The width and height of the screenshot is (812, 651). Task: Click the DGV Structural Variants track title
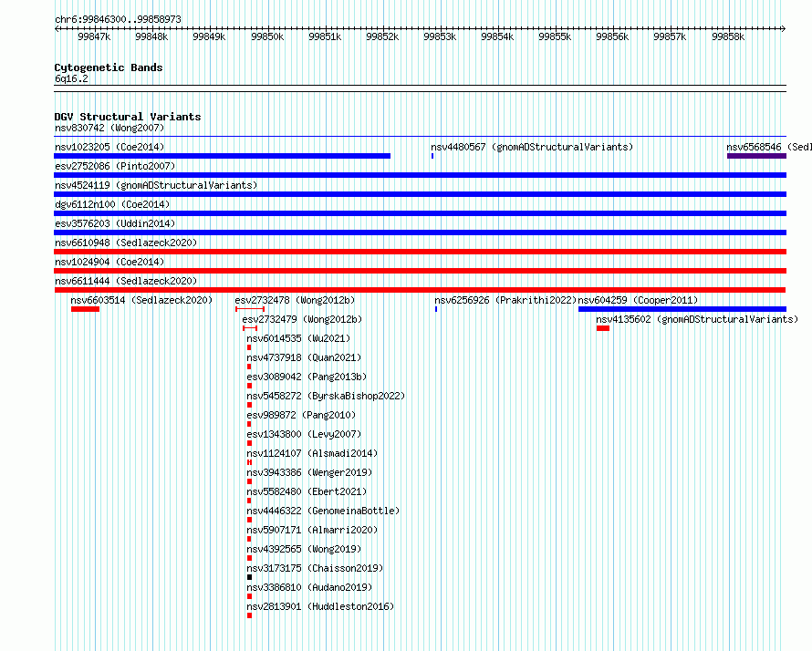(x=128, y=117)
